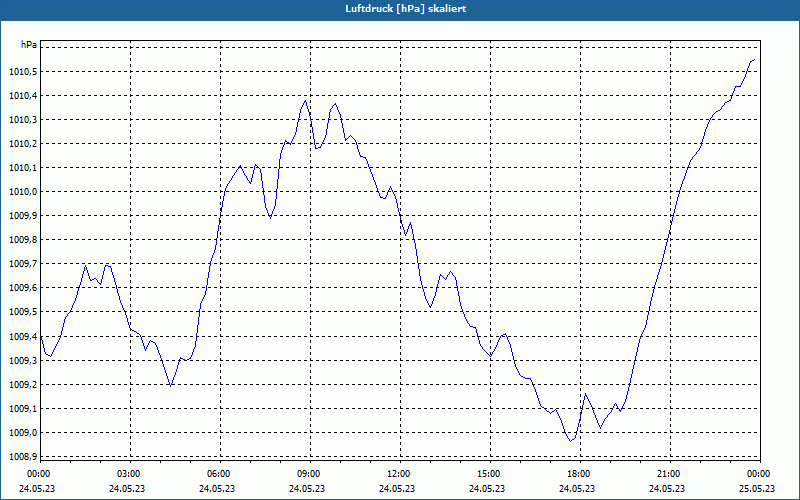Click the 03:00 time axis label

[129, 474]
